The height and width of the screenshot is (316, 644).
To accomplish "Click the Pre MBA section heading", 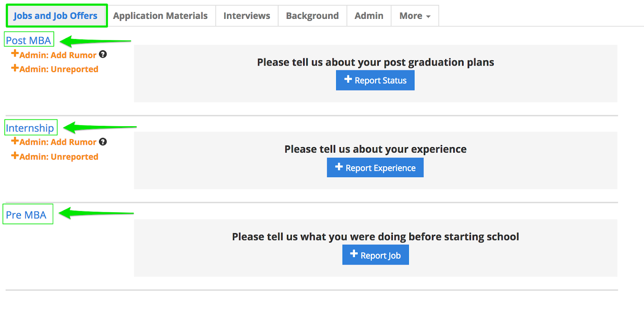I will (x=26, y=215).
